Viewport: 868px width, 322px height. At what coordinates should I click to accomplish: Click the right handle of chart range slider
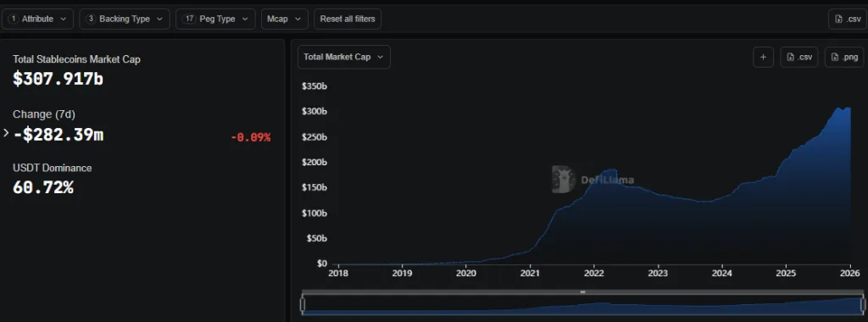[862, 304]
